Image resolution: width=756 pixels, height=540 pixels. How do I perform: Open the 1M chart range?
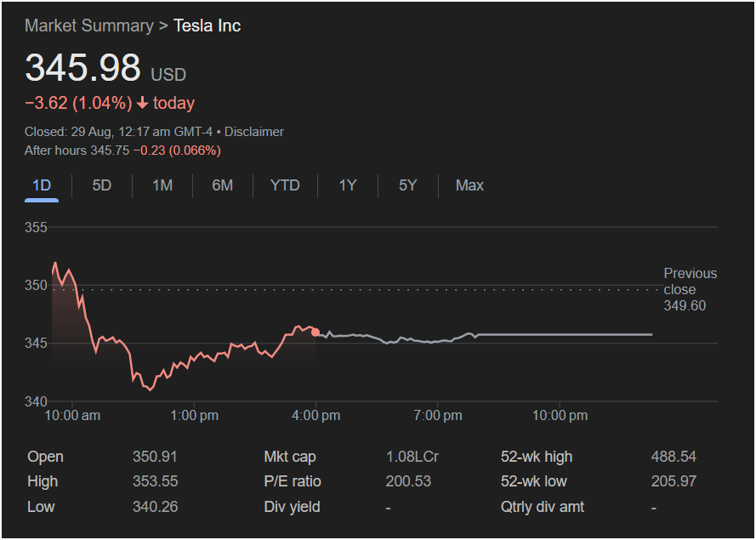162,185
